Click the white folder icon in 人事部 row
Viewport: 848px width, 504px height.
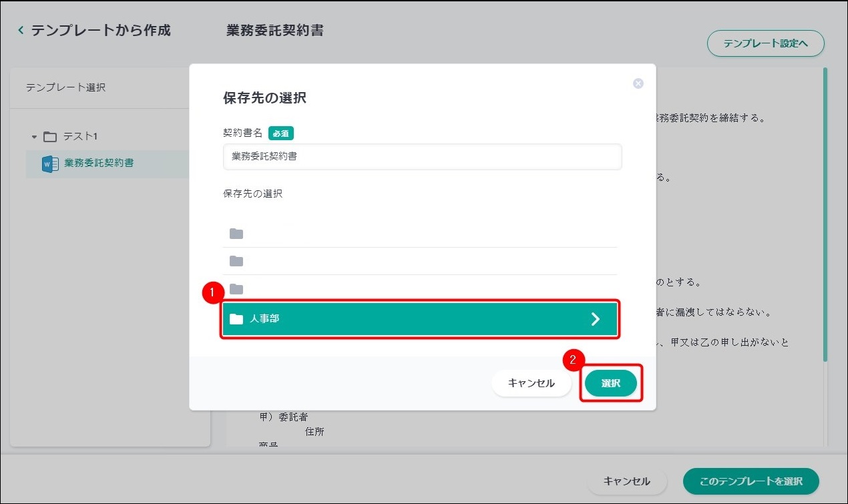[236, 319]
